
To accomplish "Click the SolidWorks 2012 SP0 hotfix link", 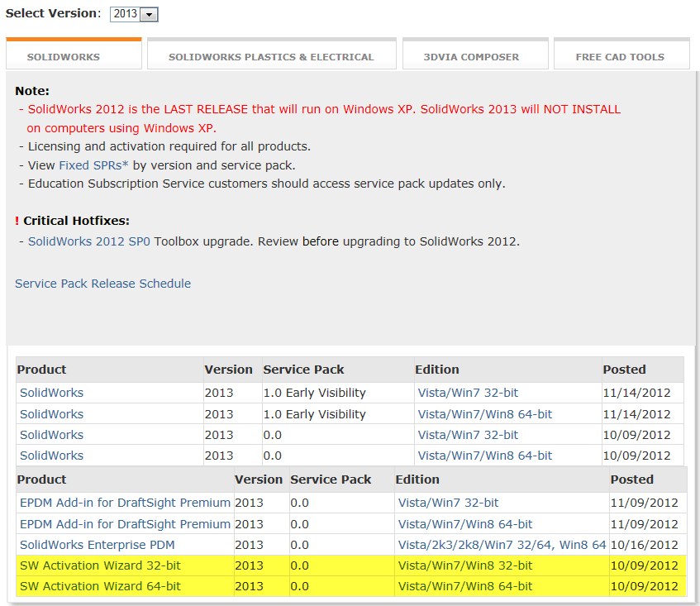I will (x=89, y=241).
